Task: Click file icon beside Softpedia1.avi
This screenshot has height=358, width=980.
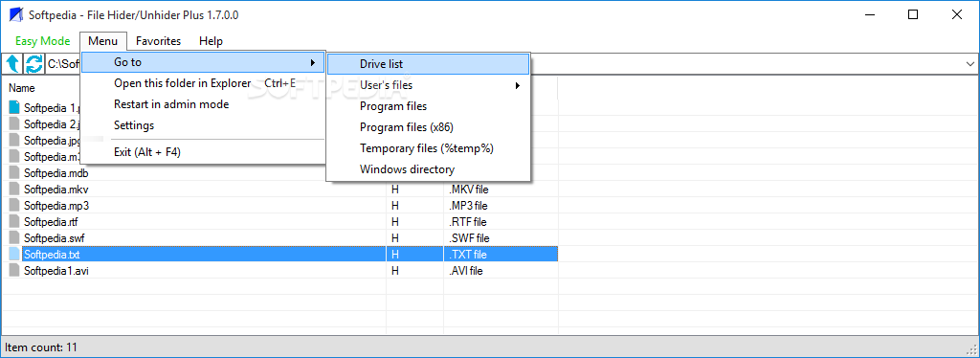Action: click(x=14, y=271)
